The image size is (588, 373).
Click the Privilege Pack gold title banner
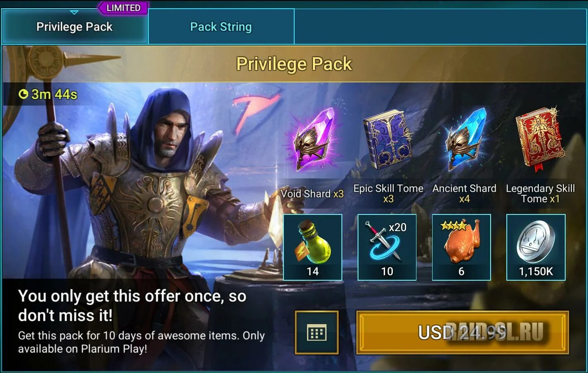point(294,64)
